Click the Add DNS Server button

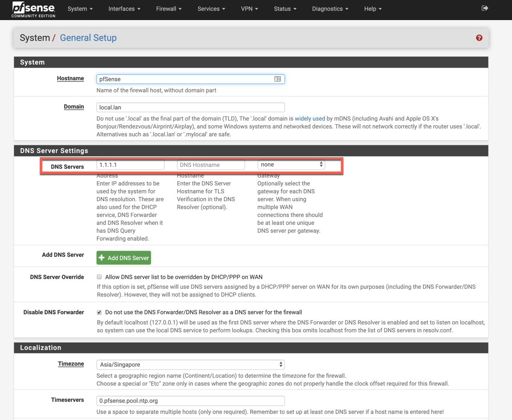[124, 258]
